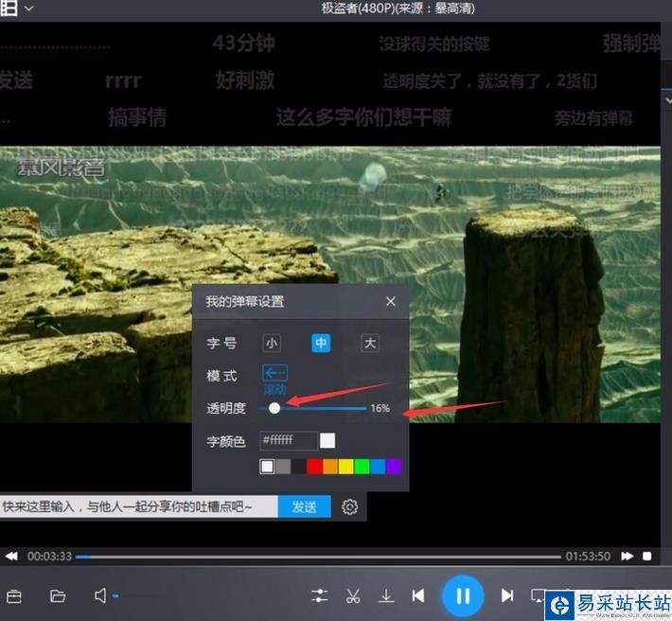Collapse the right side panel chevron

pyautogui.click(x=667, y=100)
